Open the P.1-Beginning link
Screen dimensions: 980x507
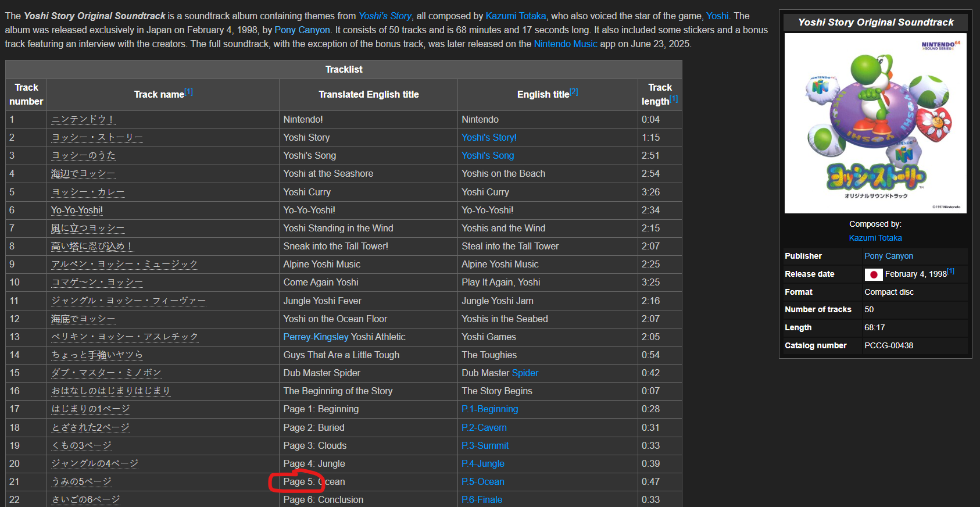point(490,409)
